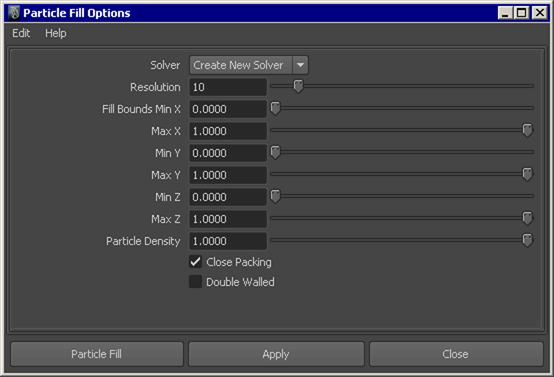Click the Resolution slider handle

(x=298, y=86)
